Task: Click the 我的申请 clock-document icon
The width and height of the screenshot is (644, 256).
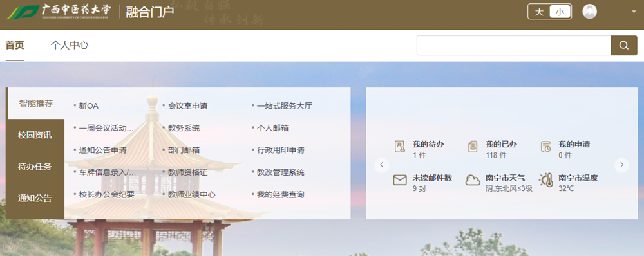Action: (546, 147)
